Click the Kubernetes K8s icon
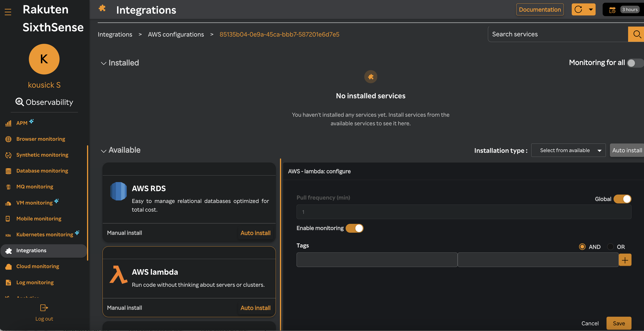The height and width of the screenshot is (331, 644). pyautogui.click(x=8, y=235)
